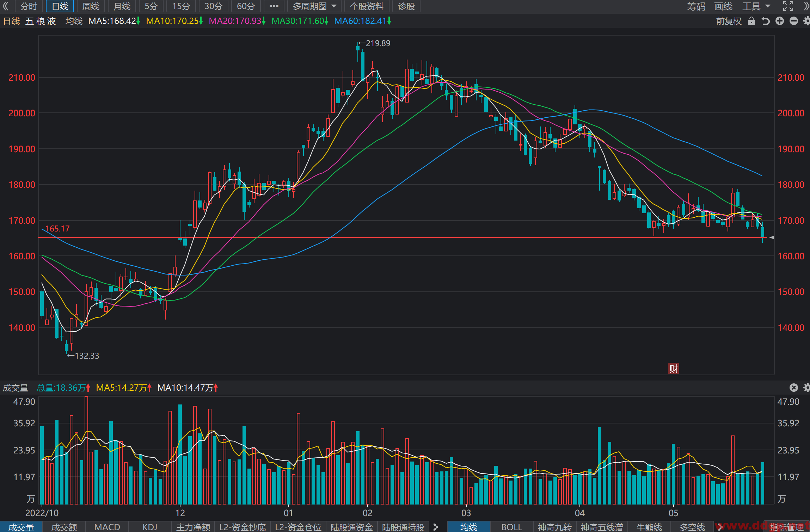The image size is (810, 532).
Task: Select the BOLL overlay tab
Action: [511, 527]
